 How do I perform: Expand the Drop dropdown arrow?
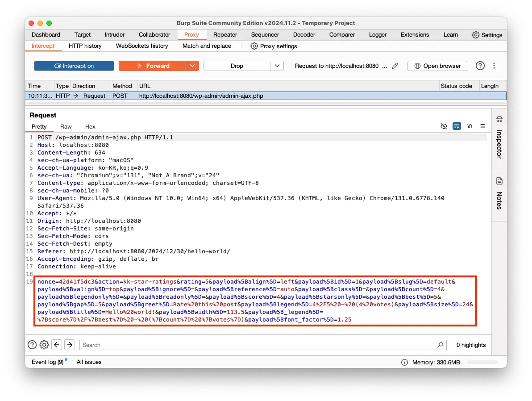(x=277, y=66)
